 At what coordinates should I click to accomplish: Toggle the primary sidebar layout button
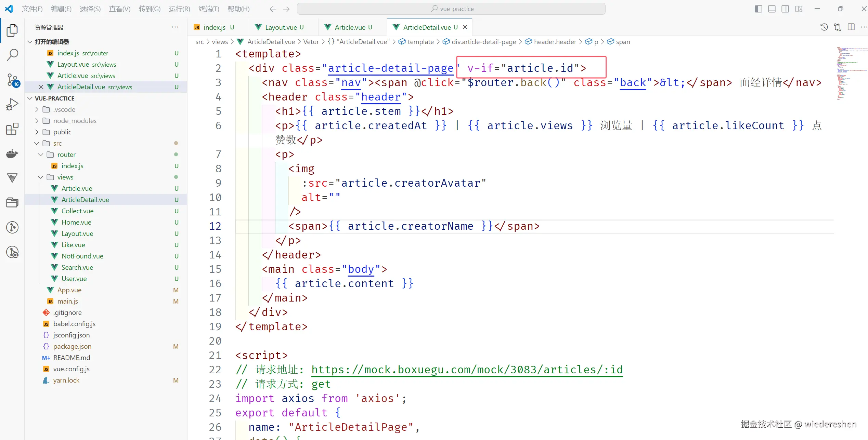758,9
